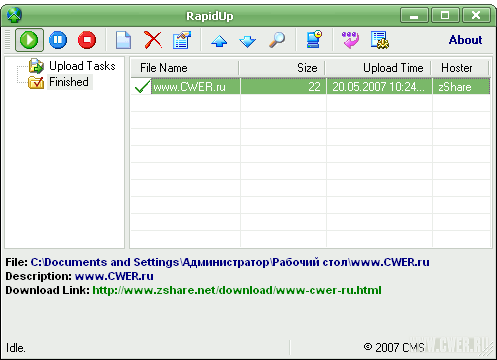497x360 pixels.
Task: Open the computer connection icon
Action: [314, 40]
